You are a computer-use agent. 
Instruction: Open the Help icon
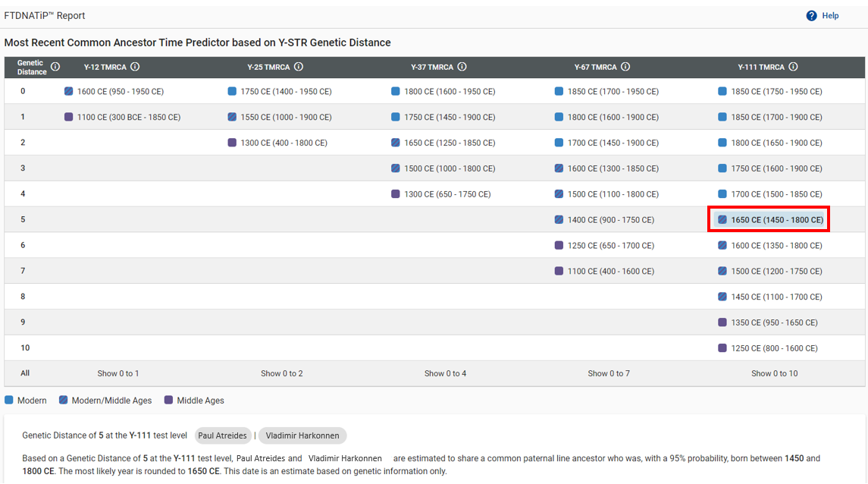tap(811, 16)
